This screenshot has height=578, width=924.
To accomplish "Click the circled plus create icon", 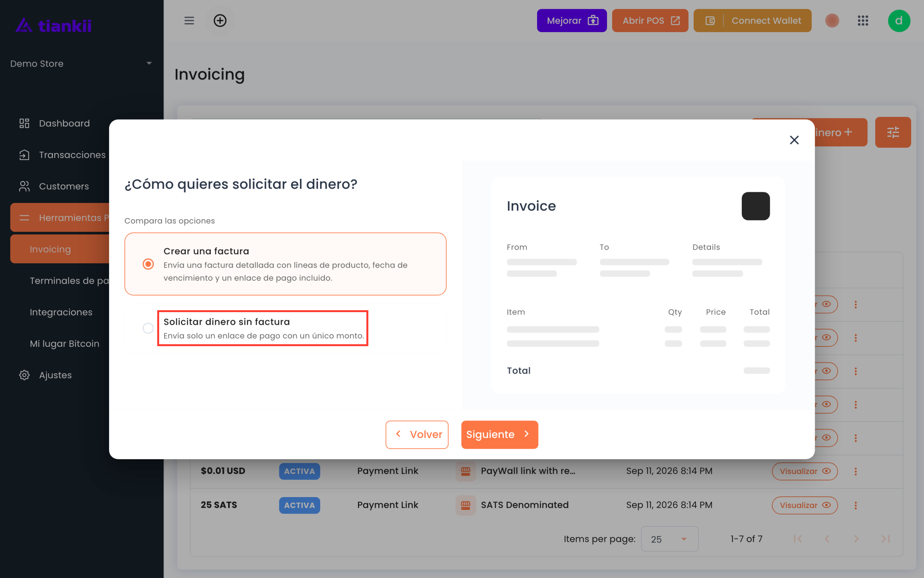I will (220, 21).
